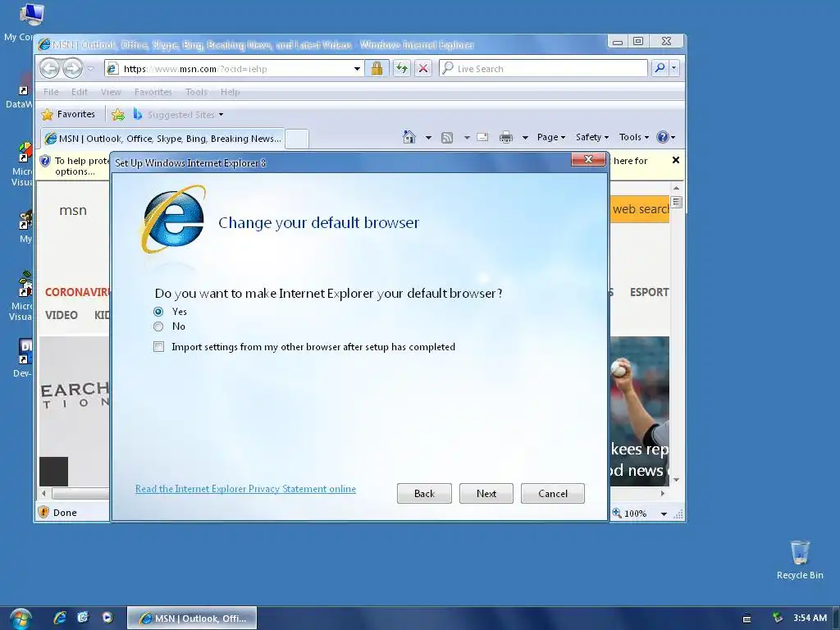Screen dimensions: 840x630
Task: Click the RSS Feeds icon
Action: (447, 138)
